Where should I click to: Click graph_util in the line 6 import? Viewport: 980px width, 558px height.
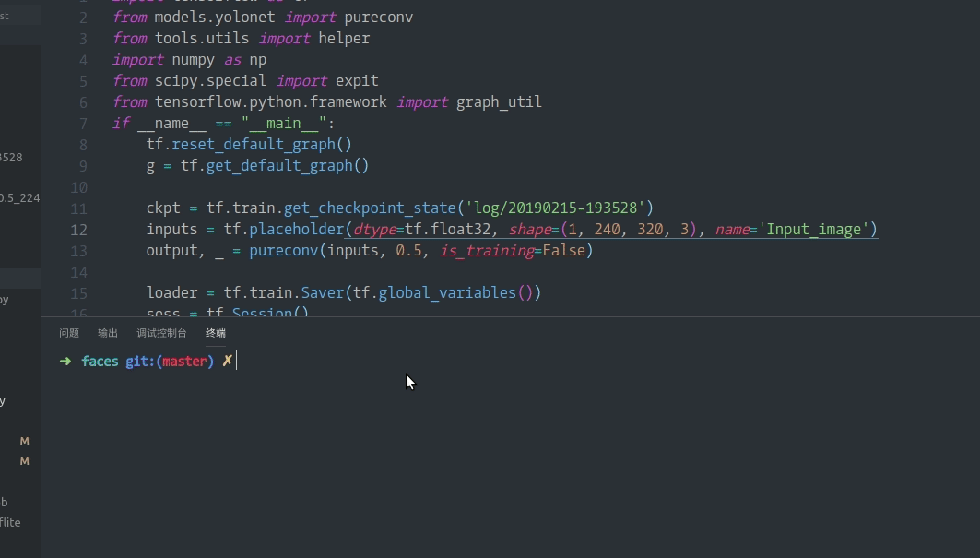(x=499, y=102)
